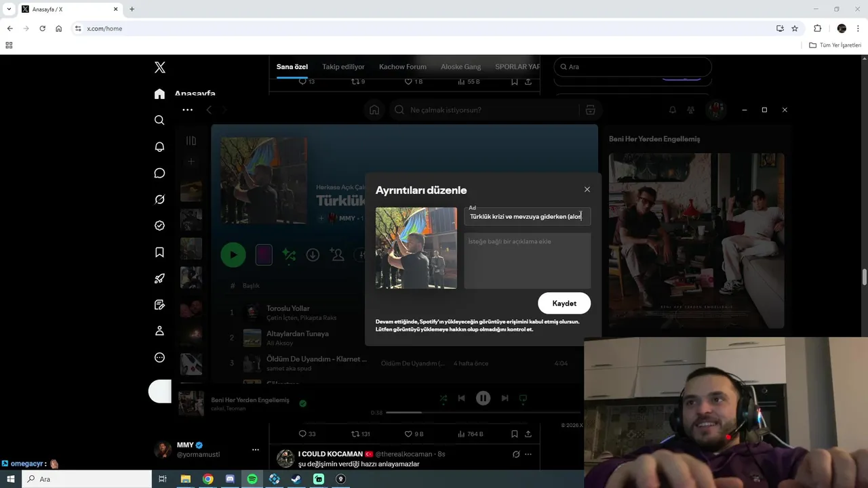
Task: Invite collaborators to playlist icon
Action: [337, 255]
